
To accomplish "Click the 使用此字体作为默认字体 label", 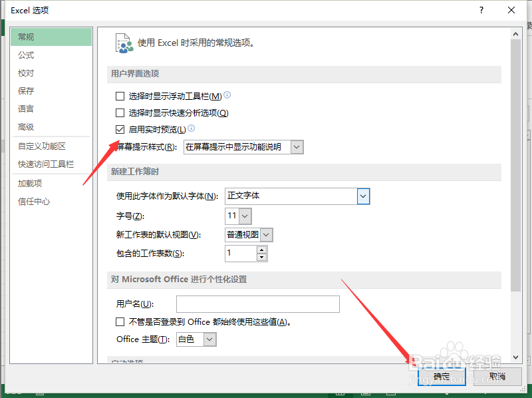I will pos(167,196).
